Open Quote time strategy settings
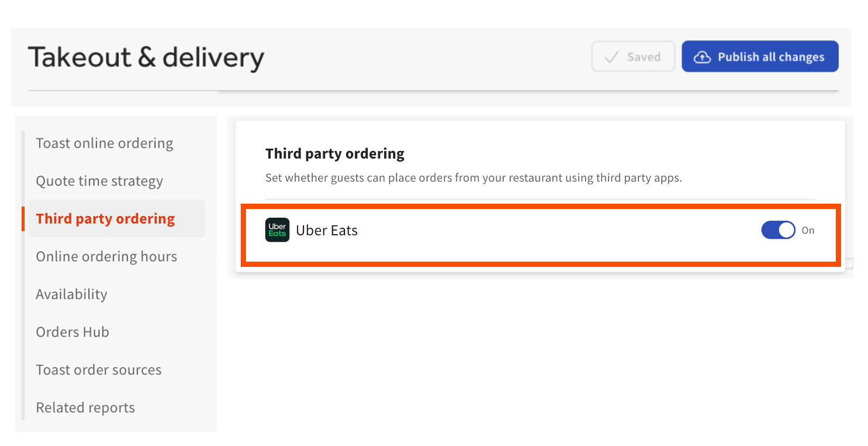This screenshot has width=868, height=446. coord(100,181)
